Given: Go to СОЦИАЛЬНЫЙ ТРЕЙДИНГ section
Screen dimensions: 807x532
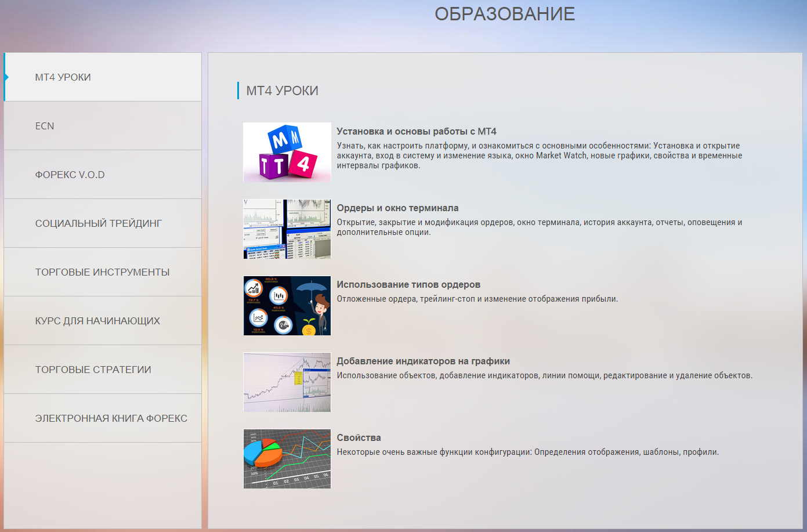Looking at the screenshot, I should 98,223.
